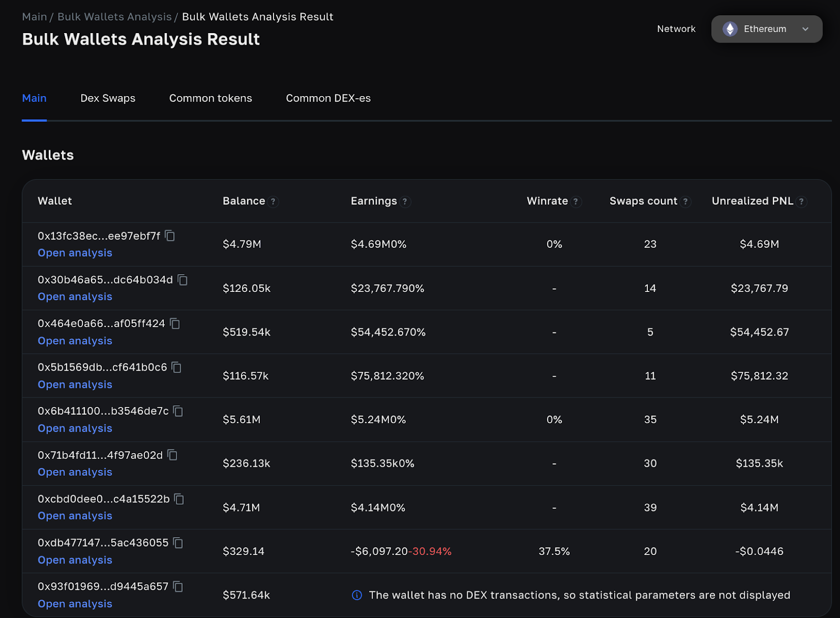Show the Unrealized PNL help tooltip icon
This screenshot has width=840, height=618.
pos(801,202)
